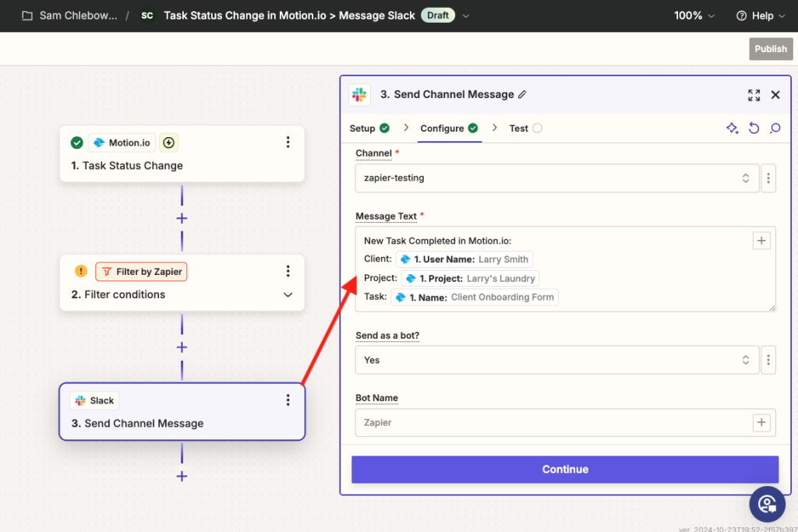Expand the Draft status chevron
The image size is (798, 532).
click(466, 16)
